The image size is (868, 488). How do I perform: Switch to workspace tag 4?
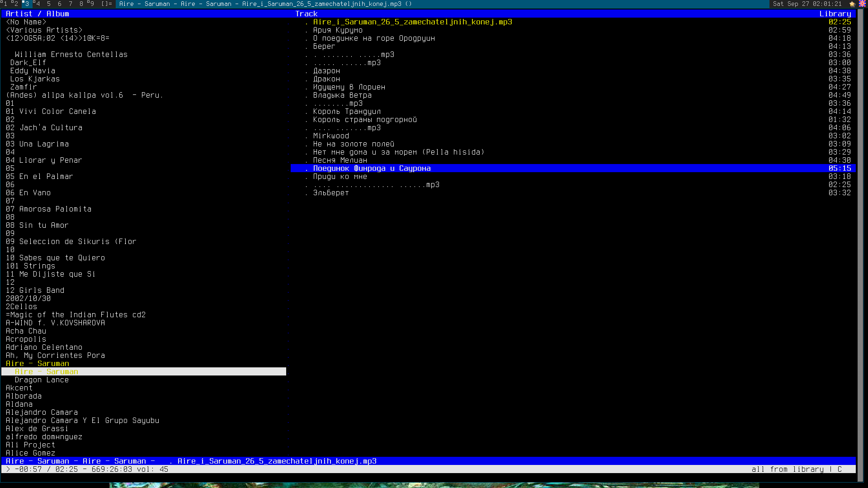(38, 4)
